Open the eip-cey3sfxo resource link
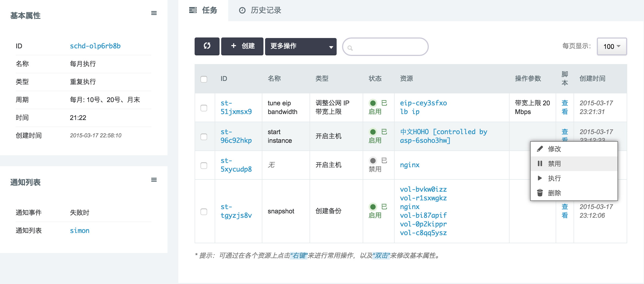This screenshot has width=644, height=284. pyautogui.click(x=423, y=103)
